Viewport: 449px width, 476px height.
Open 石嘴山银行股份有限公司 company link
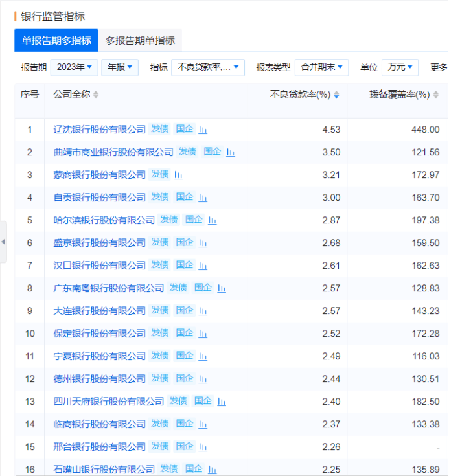point(104,470)
